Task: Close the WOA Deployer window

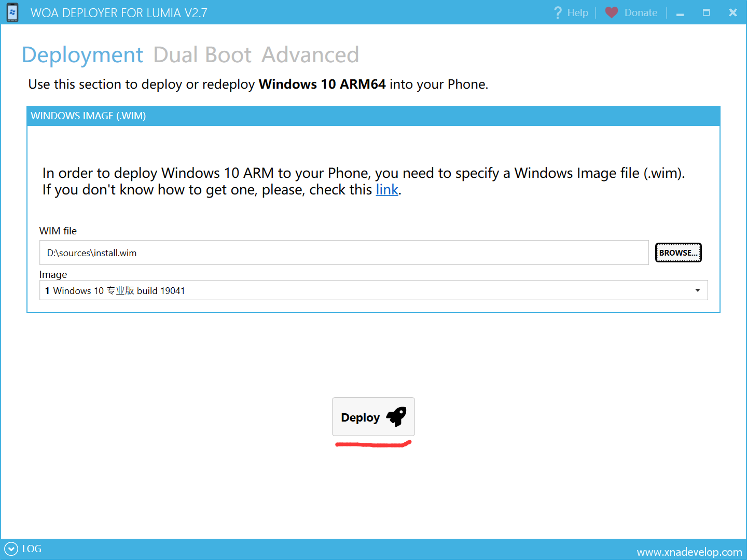Action: [732, 12]
